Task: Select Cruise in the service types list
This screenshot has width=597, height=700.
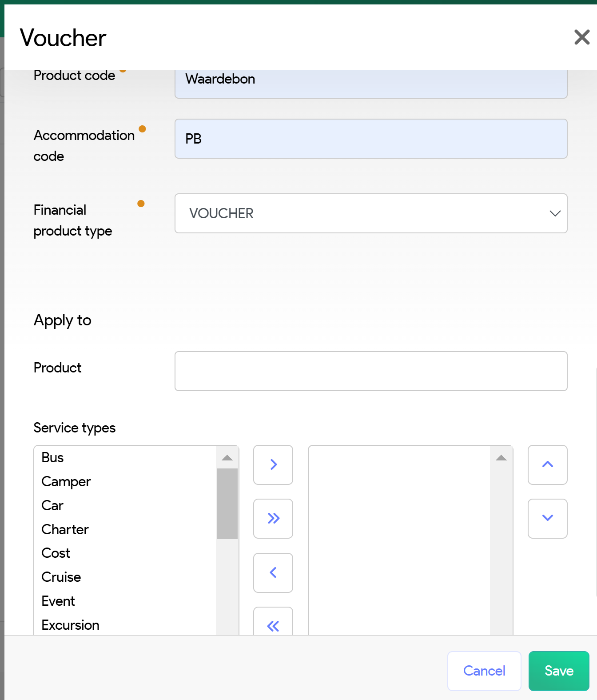Action: (x=61, y=577)
